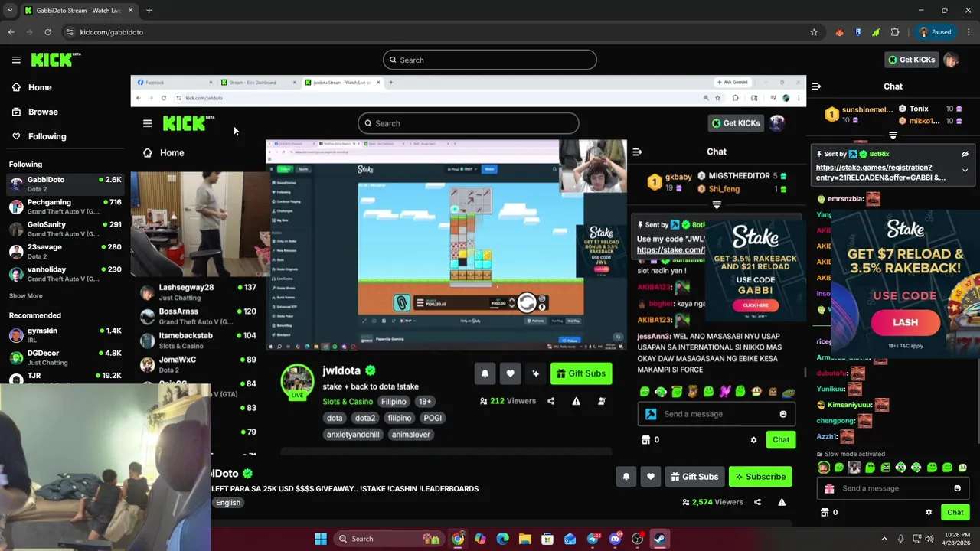Bookmark this page with the star icon

(x=814, y=32)
